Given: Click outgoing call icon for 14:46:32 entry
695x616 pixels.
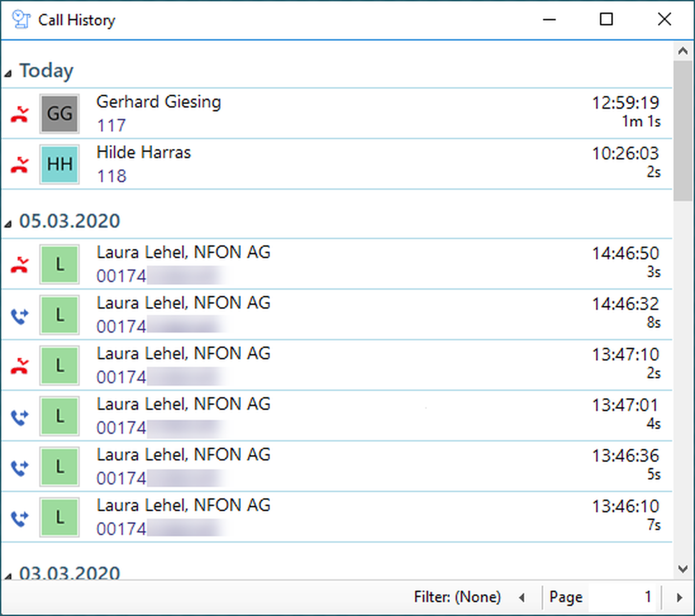Looking at the screenshot, I should (19, 316).
